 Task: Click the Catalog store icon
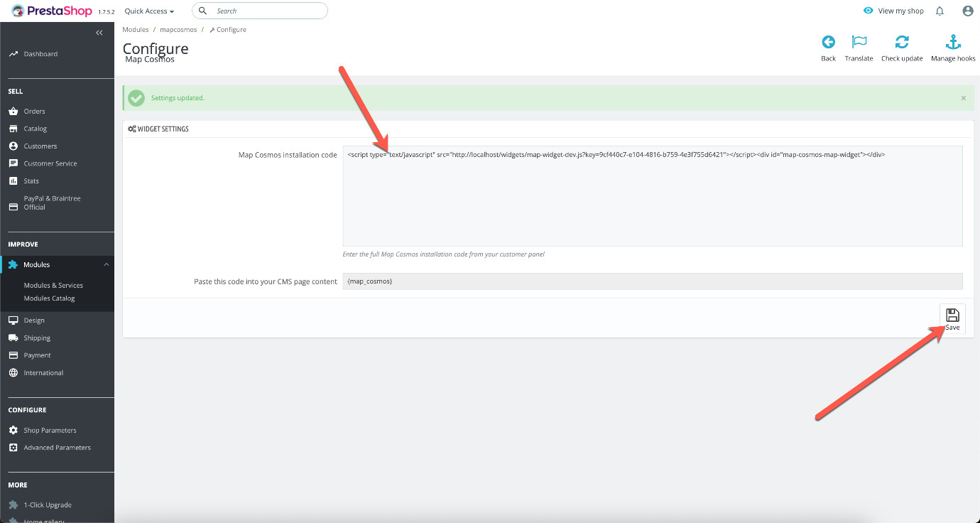(x=13, y=129)
